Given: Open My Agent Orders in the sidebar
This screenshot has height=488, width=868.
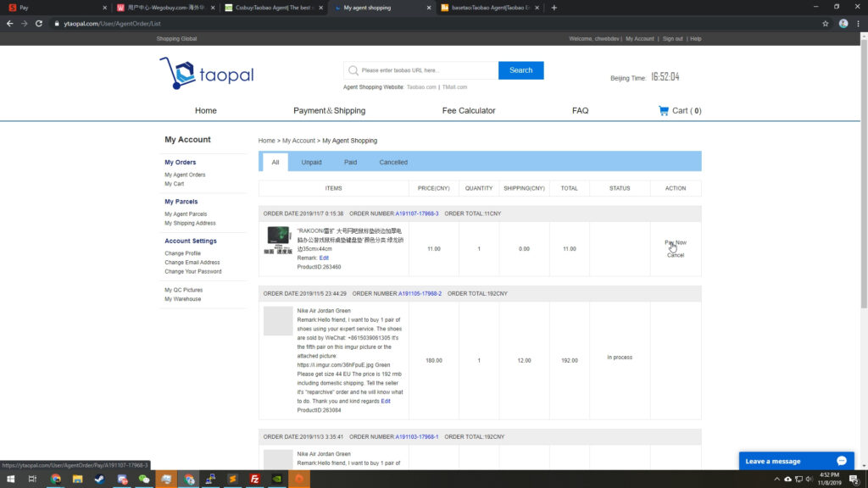Looking at the screenshot, I should click(185, 175).
